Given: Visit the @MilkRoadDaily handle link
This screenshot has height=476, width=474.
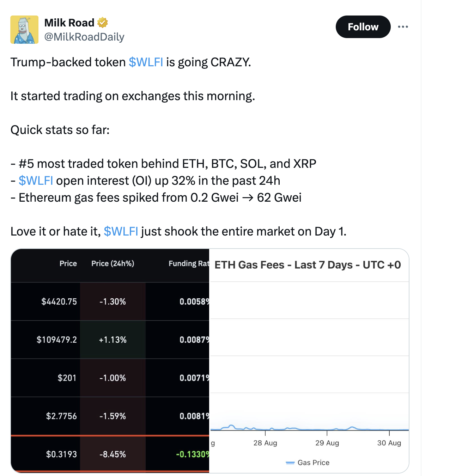Looking at the screenshot, I should click(84, 37).
